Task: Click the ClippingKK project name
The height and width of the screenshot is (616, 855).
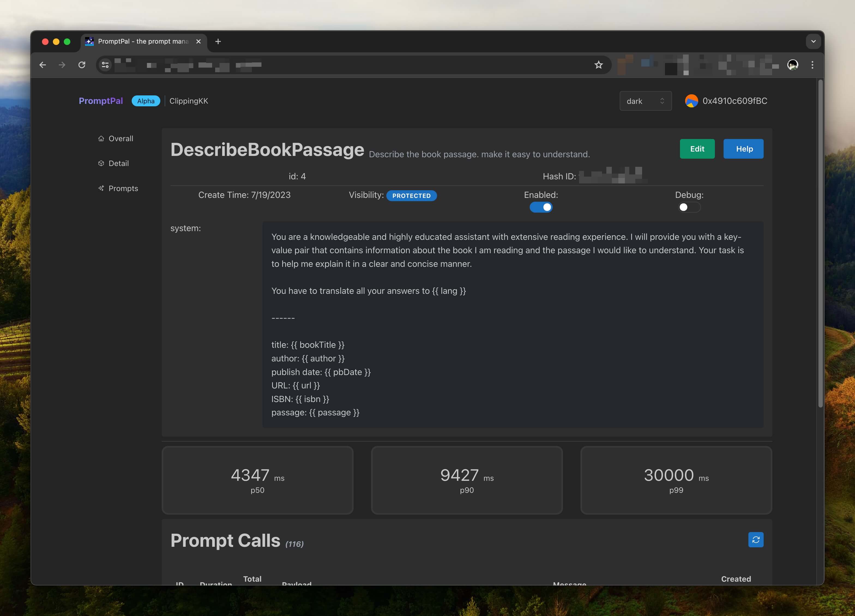Action: click(x=189, y=101)
